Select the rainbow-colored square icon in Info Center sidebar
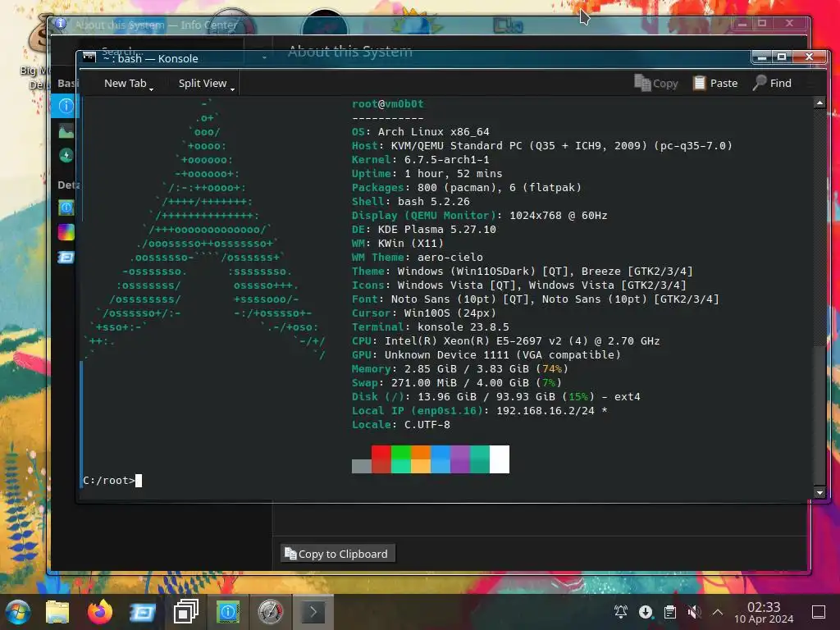This screenshot has width=840, height=630. (x=66, y=232)
